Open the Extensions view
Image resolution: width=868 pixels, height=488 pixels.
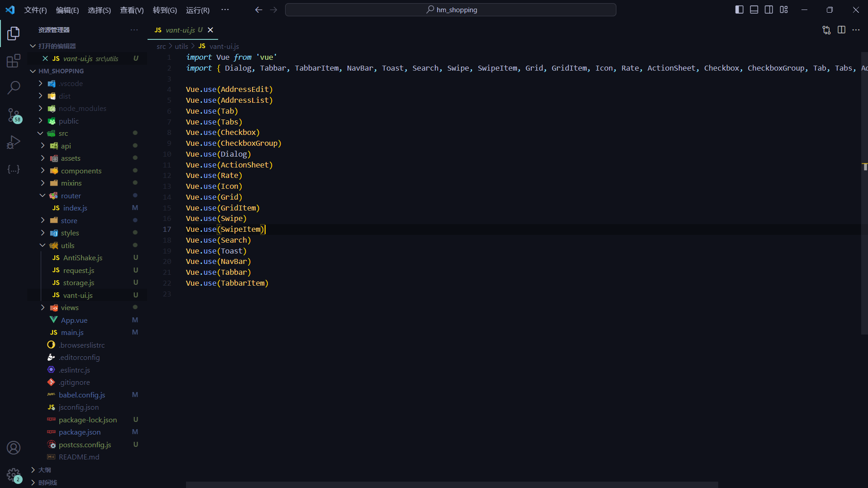14,61
